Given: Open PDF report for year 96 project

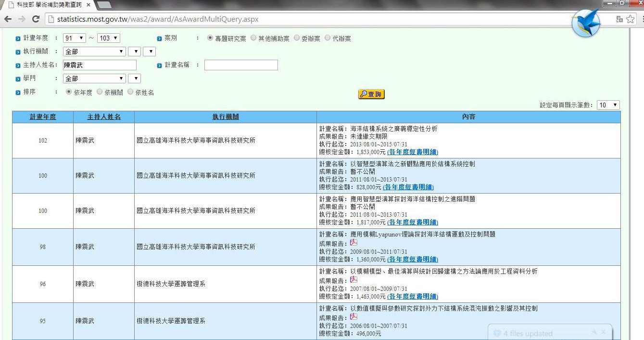Looking at the screenshot, I should pyautogui.click(x=354, y=279).
